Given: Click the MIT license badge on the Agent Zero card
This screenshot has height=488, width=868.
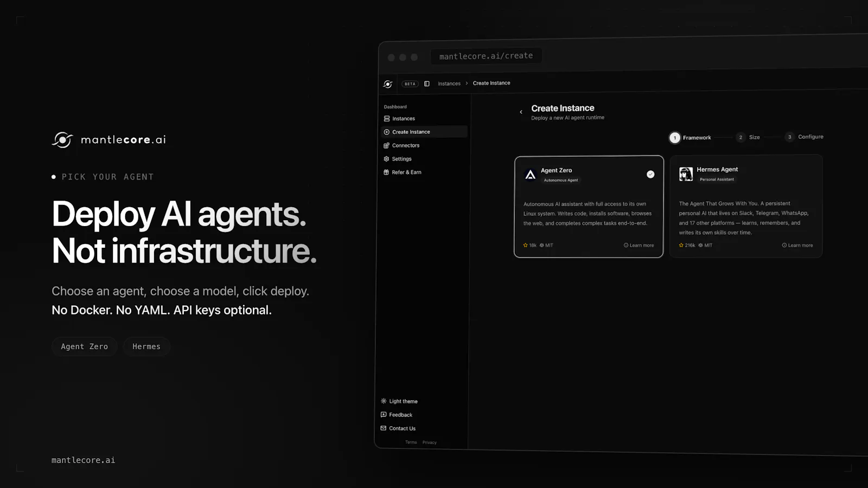Looking at the screenshot, I should [x=546, y=245].
